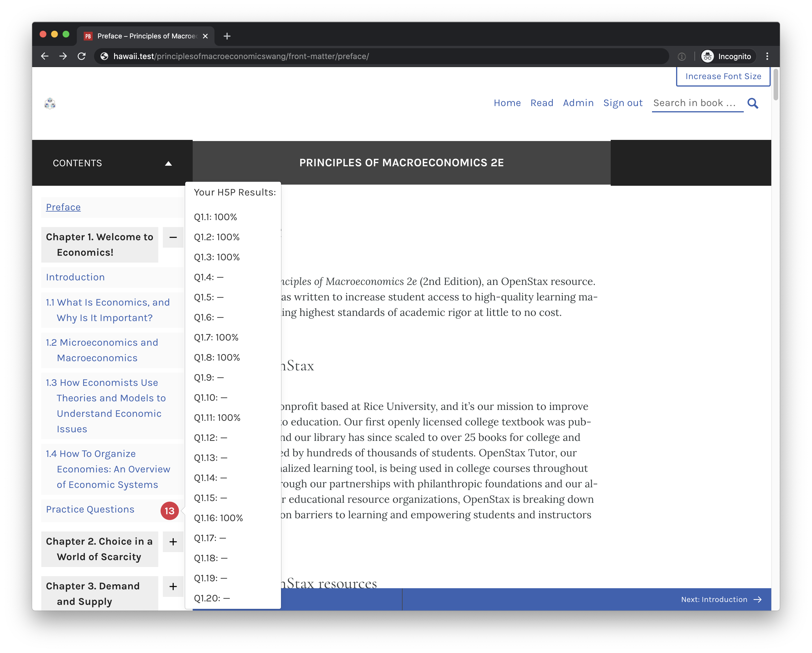Reload the current page

pos(81,56)
